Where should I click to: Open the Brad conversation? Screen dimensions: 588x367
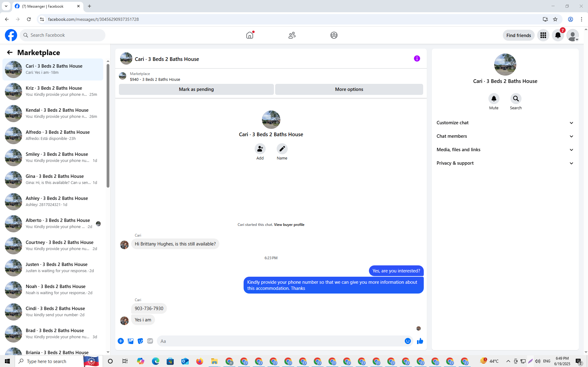pyautogui.click(x=53, y=334)
